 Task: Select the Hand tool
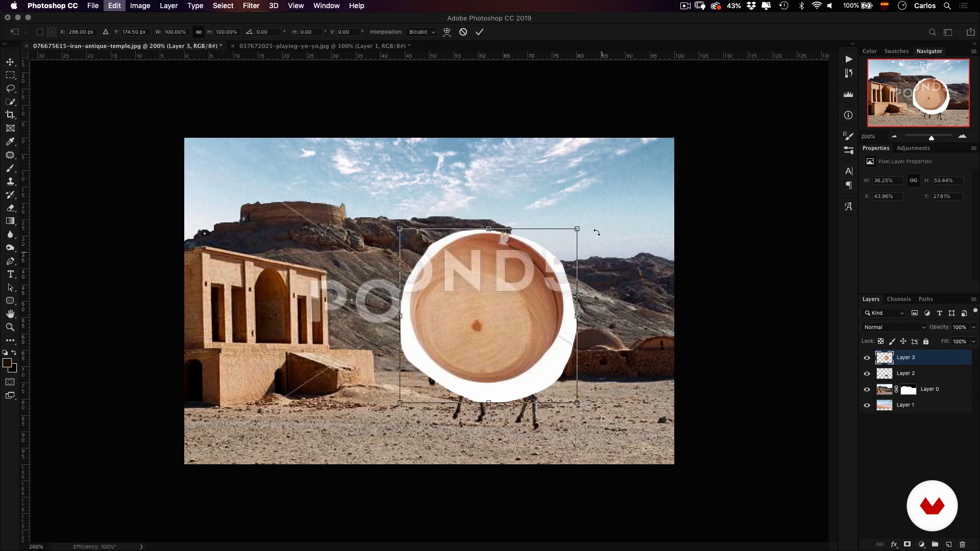[x=10, y=314]
